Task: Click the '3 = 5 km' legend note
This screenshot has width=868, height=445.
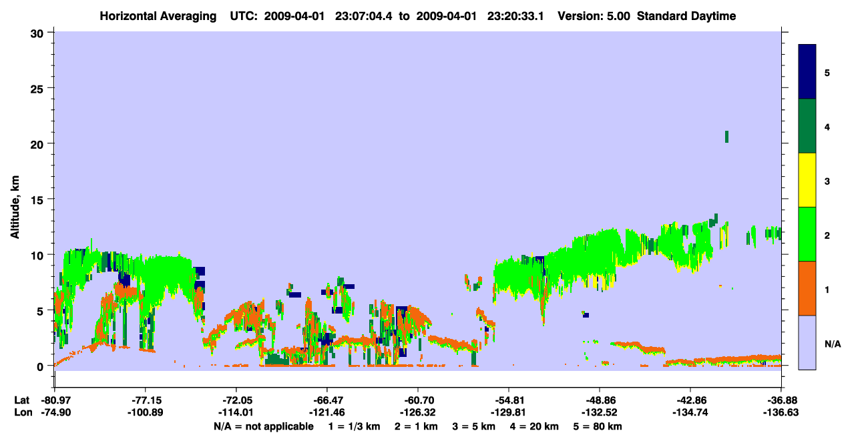Action: [475, 426]
